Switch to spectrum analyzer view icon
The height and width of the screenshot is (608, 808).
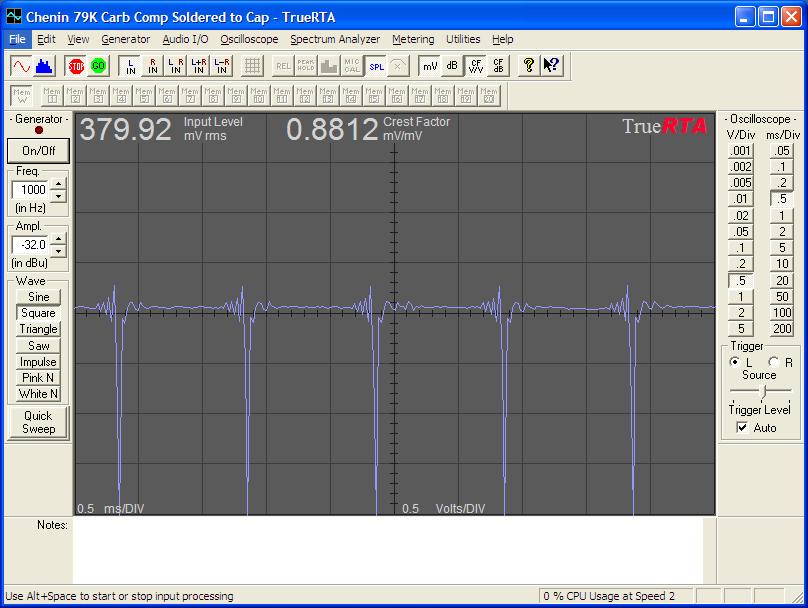pyautogui.click(x=44, y=66)
